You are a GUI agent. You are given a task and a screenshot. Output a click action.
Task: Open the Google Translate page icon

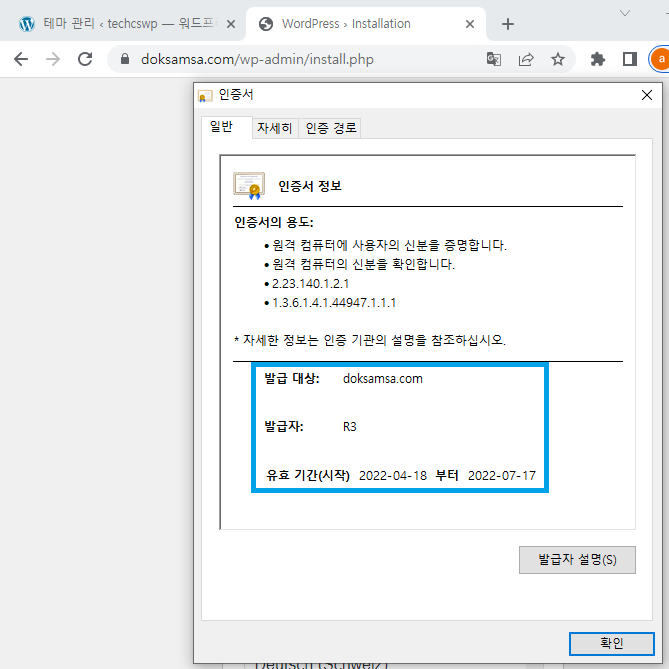[494, 59]
